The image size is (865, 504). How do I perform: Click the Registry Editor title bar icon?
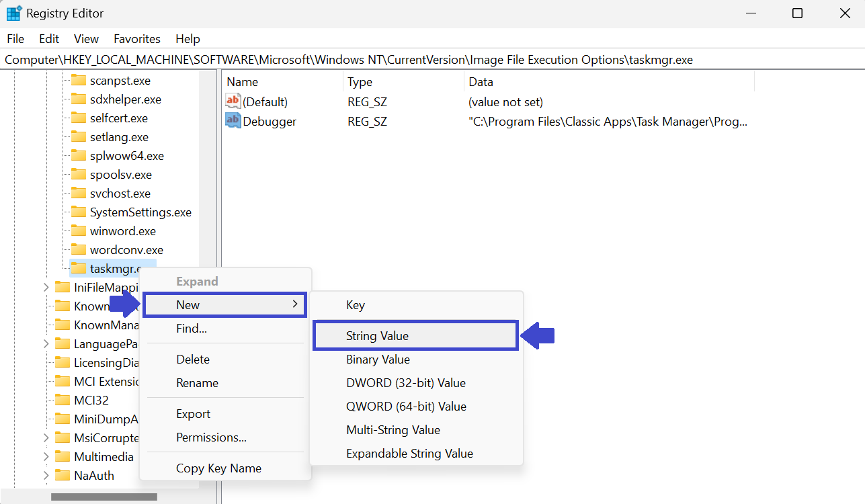click(13, 13)
